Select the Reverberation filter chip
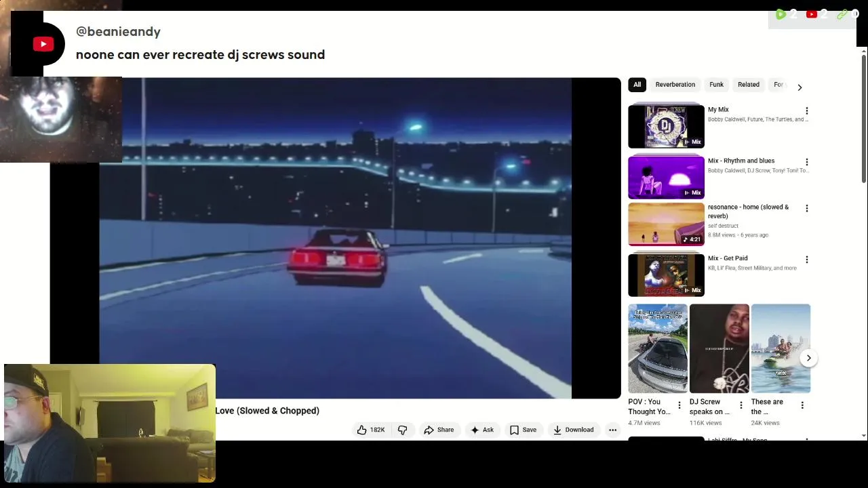Screen dimensions: 868x488 pos(675,85)
